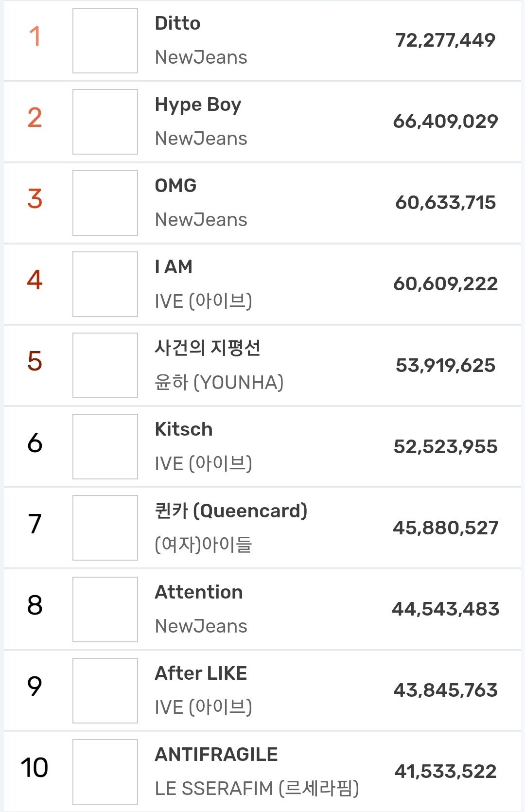Screen dimensions: 525x812
Task: Click the ANTIFRAGILE song title
Action: (216, 755)
